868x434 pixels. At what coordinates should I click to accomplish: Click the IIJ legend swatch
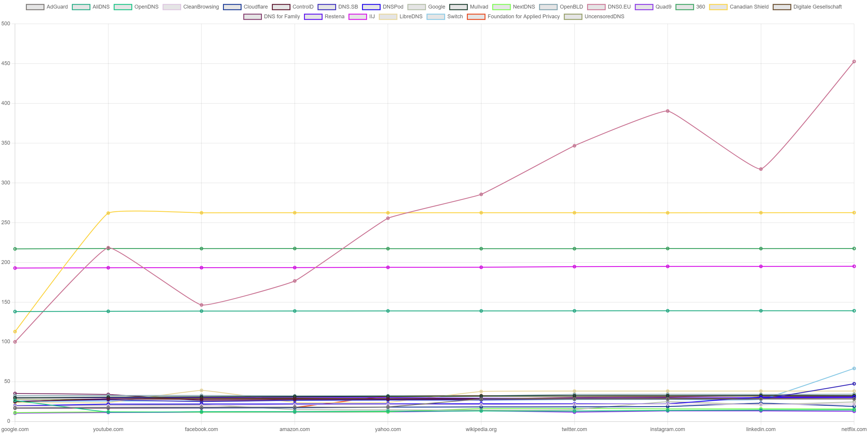[358, 16]
